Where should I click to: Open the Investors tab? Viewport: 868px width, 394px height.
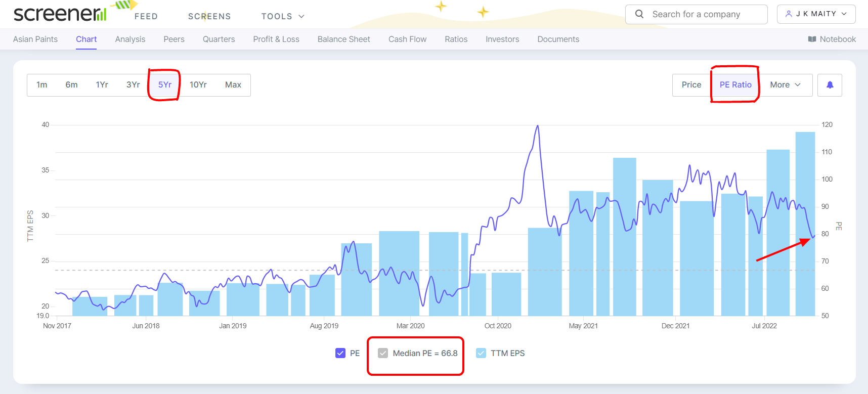point(502,39)
